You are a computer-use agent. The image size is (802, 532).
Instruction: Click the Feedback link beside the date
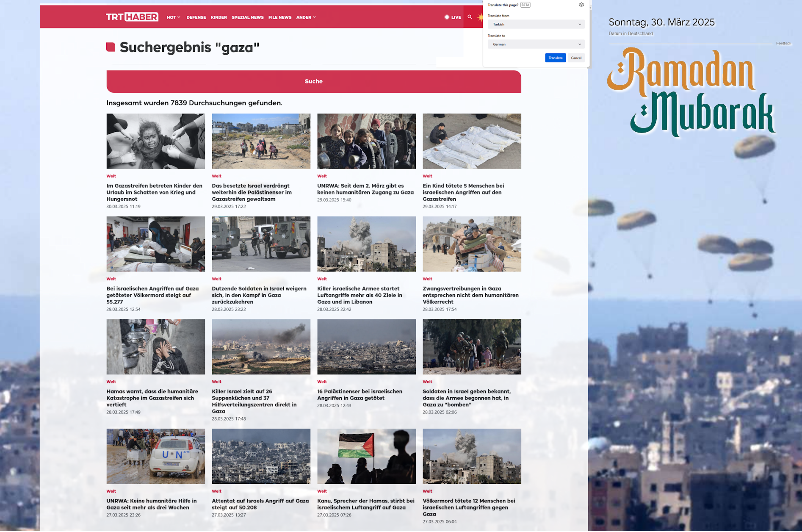point(783,43)
